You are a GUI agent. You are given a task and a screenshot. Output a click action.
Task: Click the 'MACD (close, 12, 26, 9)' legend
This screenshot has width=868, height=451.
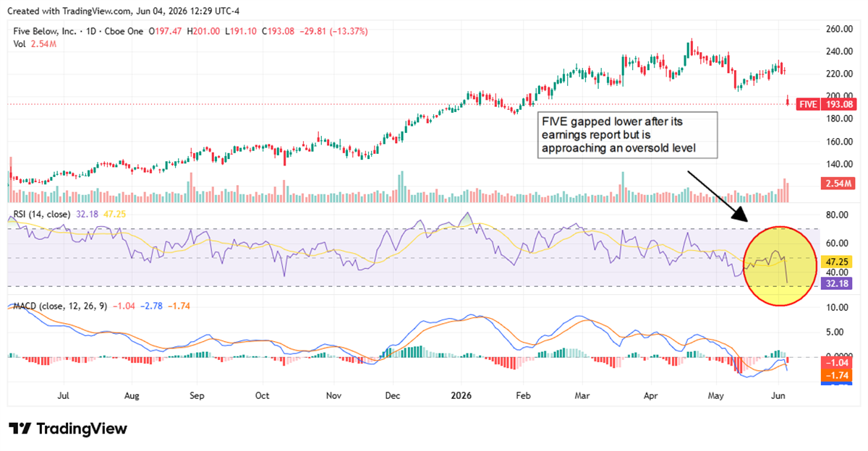tap(60, 306)
